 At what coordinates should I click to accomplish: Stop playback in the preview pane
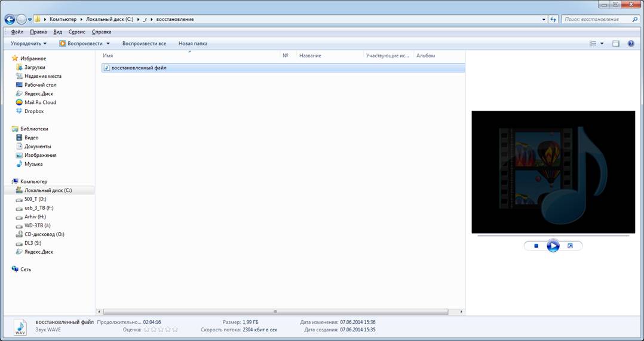(x=536, y=246)
